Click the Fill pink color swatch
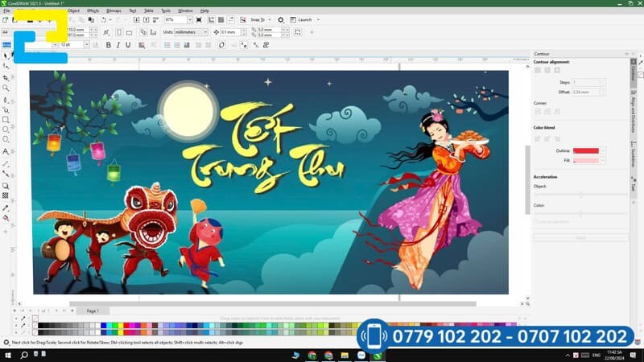Screen dimensions: 644x362 (x=586, y=160)
